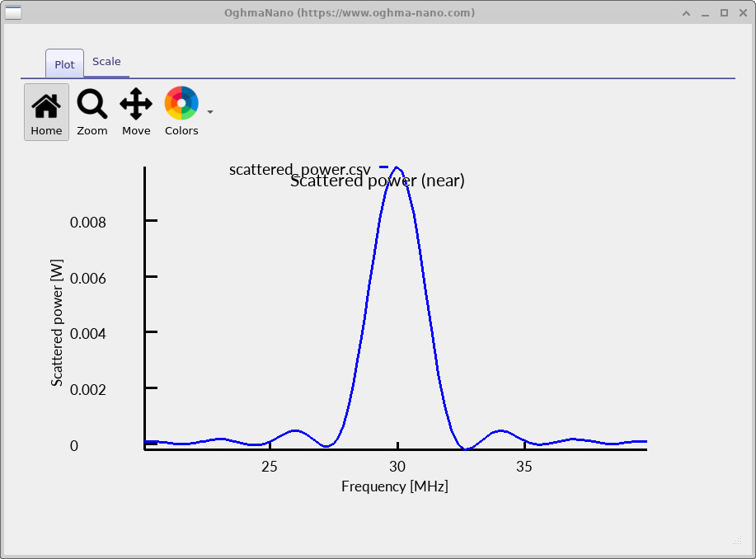
Task: Click the 0.008 y-axis tick label
Action: tap(87, 223)
